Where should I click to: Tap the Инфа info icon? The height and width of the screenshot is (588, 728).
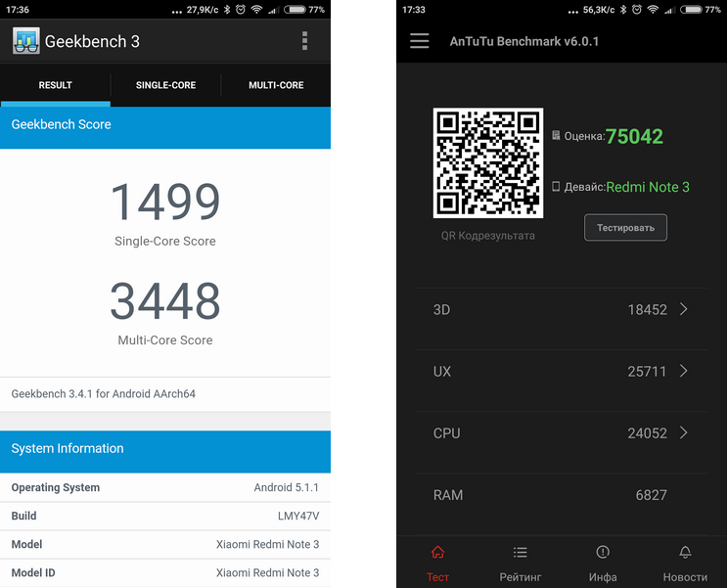603,552
